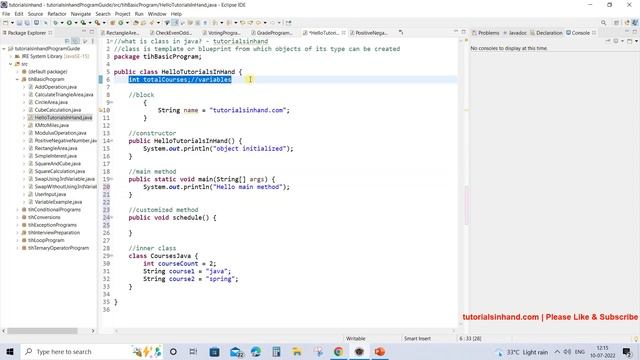Expand the tihConditionalPrograms package
Viewport: 640px width, 360px height.
(x=18, y=210)
